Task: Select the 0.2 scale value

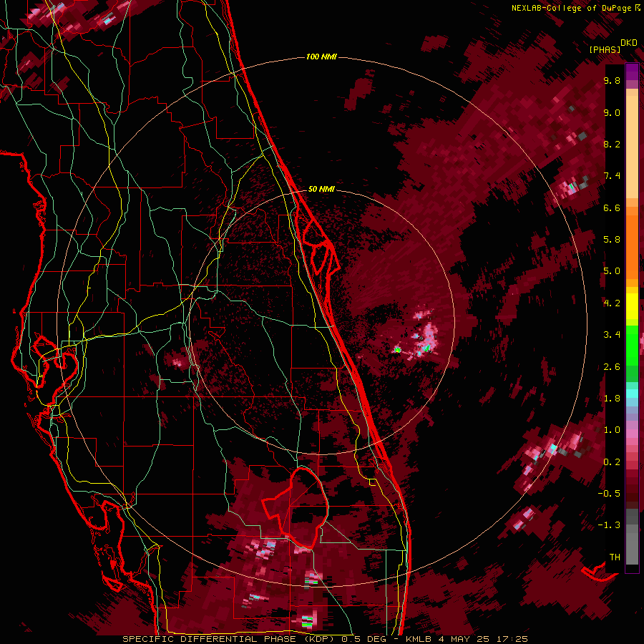Action: click(612, 462)
